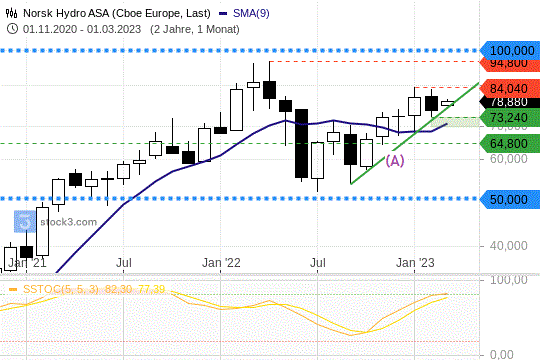
Task: Click the 40,000 price axis label
Action: tap(508, 246)
